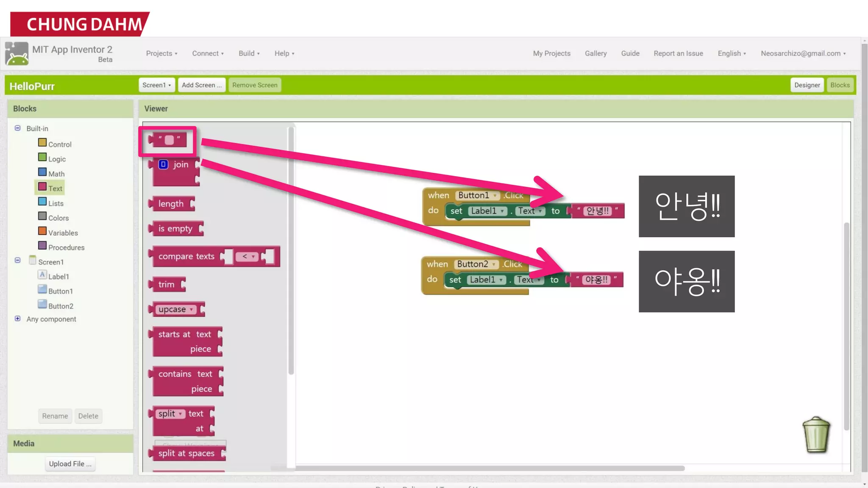The width and height of the screenshot is (868, 488).
Task: Open the Build menu
Action: pos(249,53)
